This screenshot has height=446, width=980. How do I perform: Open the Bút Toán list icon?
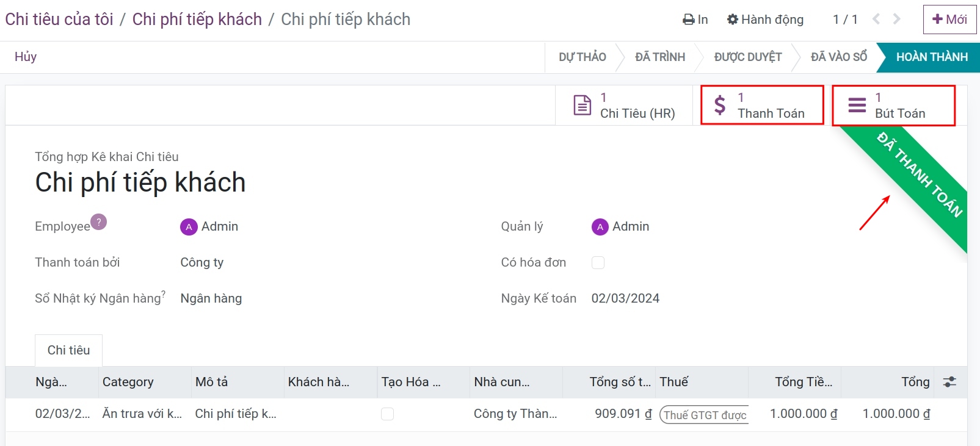tap(857, 105)
